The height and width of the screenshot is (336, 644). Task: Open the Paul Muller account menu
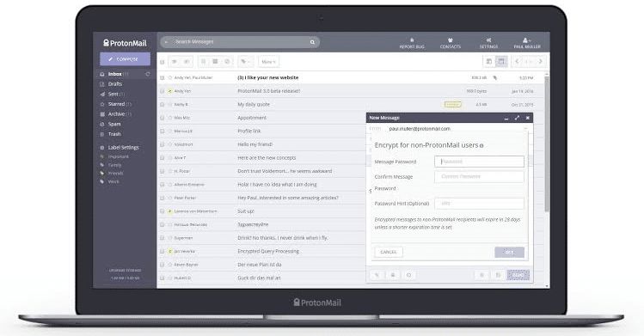527,43
